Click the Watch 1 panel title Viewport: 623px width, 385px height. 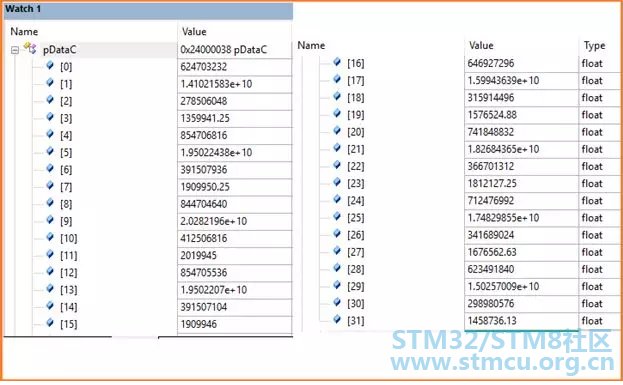[23, 9]
